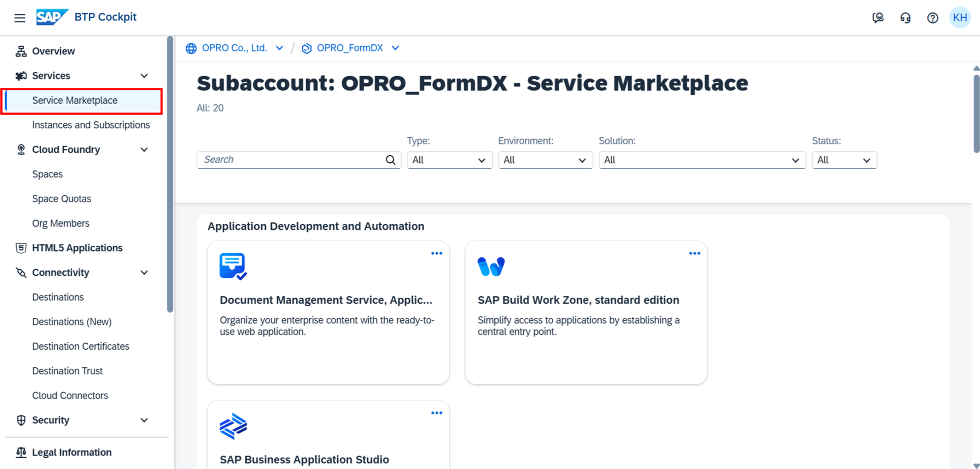Screen dimensions: 980x469
Task: Open SAP Build Work Zone card options menu
Action: tap(694, 253)
